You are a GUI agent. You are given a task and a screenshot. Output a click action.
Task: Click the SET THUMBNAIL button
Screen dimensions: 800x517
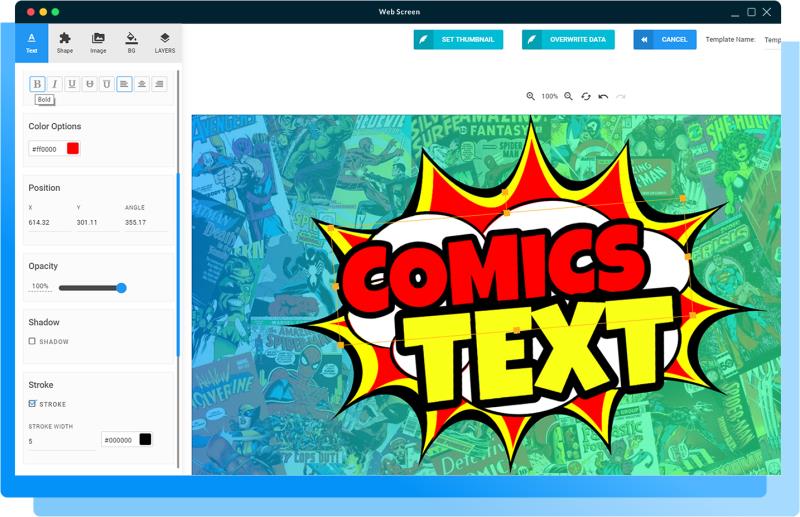click(x=458, y=39)
